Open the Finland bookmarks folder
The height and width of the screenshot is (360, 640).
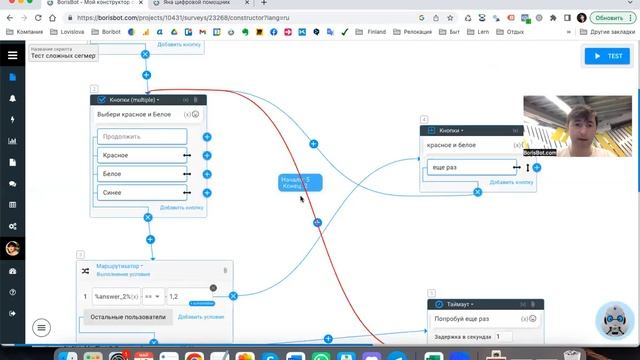(371, 32)
